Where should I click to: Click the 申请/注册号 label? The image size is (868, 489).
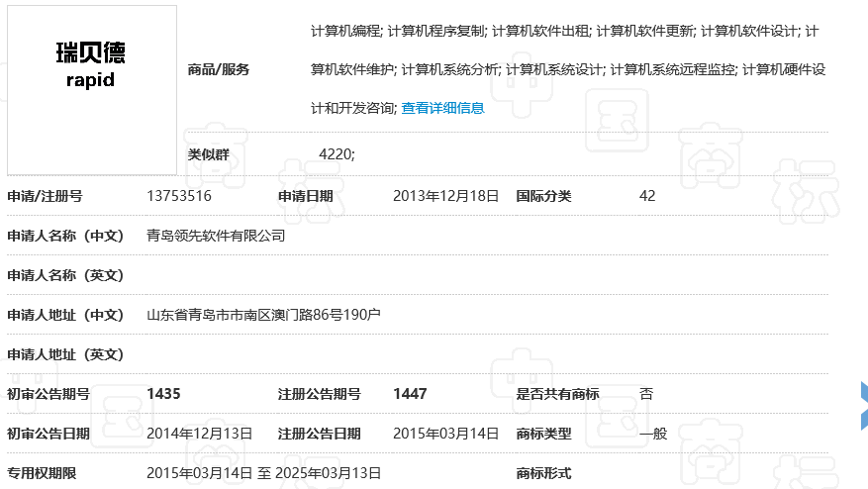[45, 196]
